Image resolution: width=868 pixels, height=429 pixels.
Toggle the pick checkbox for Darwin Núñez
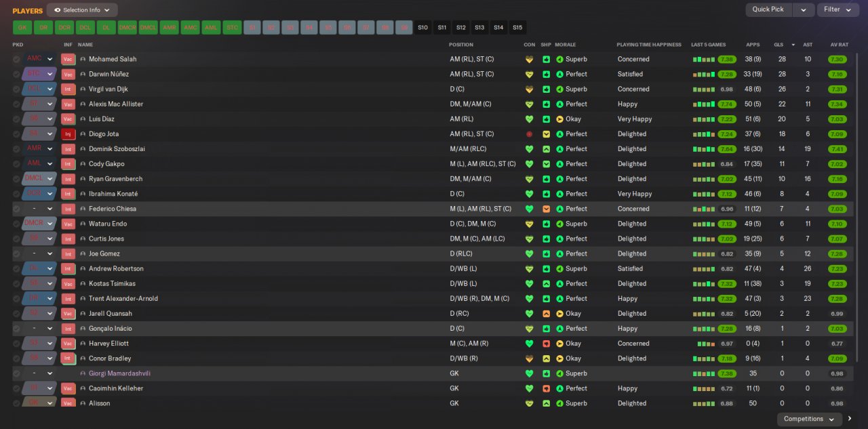point(16,74)
